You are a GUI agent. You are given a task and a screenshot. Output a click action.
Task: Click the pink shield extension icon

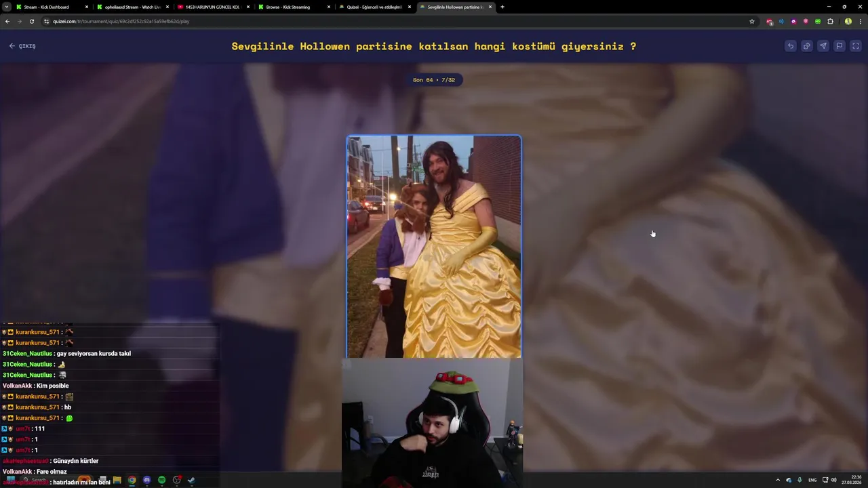pos(806,21)
